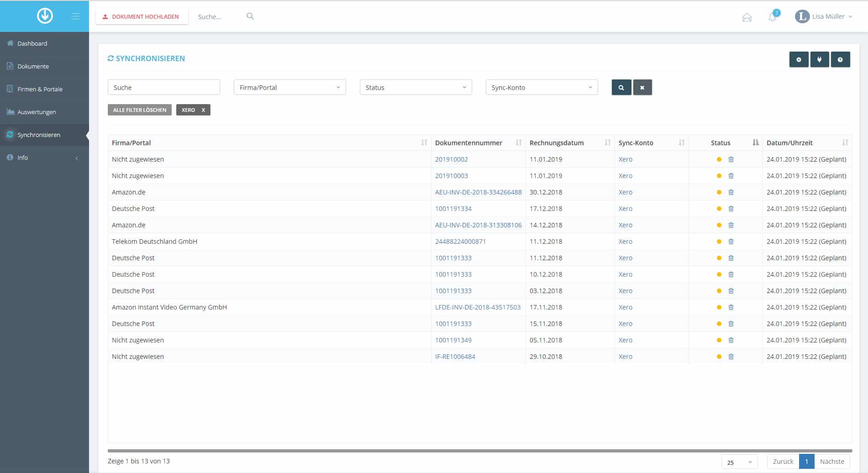Screen dimensions: 868x473
Task: Sort by Rechnungsdatum column
Action: pyautogui.click(x=570, y=143)
